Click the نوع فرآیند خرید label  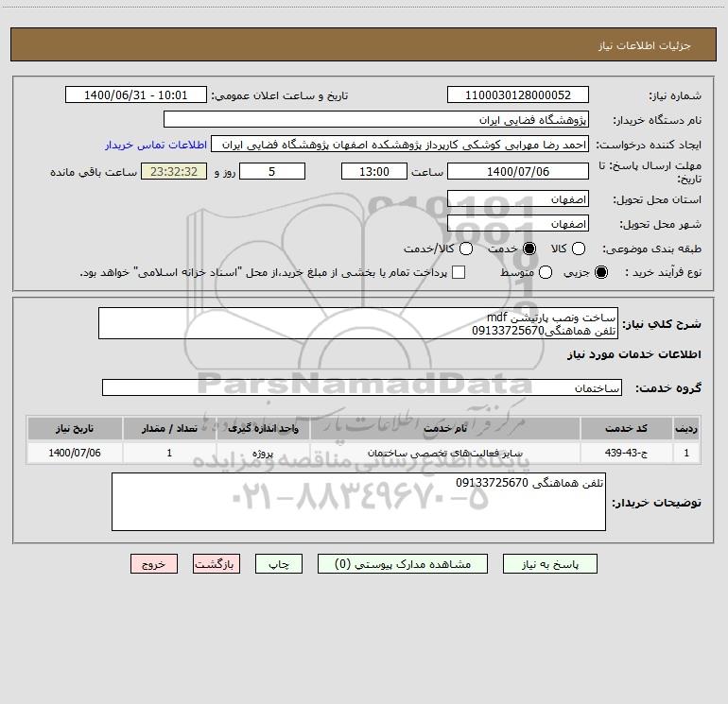pyautogui.click(x=663, y=272)
